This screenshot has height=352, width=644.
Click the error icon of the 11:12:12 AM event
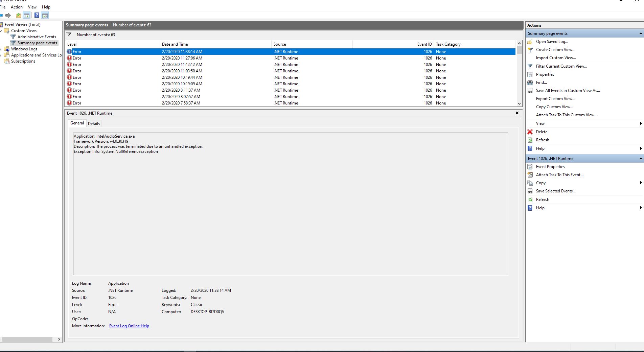click(69, 65)
